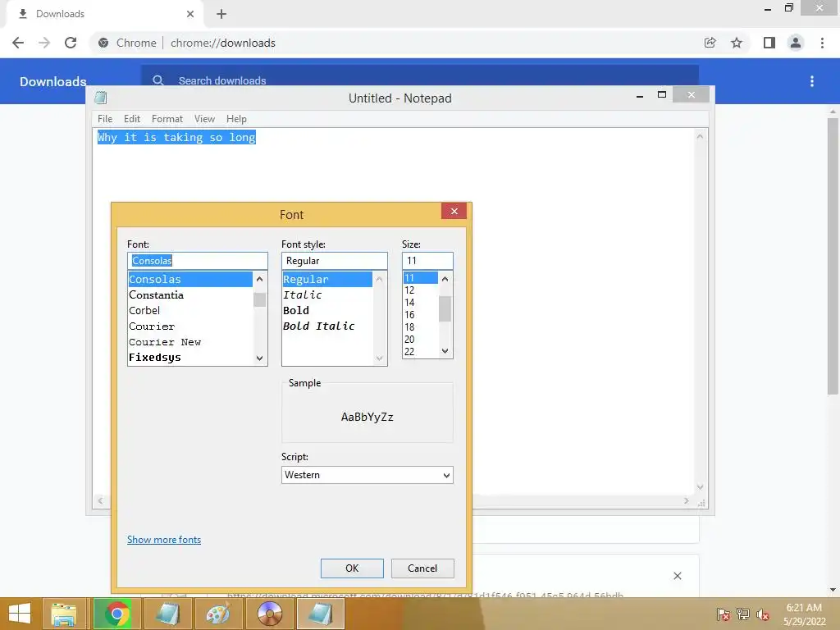Go back in Chrome browser
The image size is (840, 630).
click(x=18, y=43)
